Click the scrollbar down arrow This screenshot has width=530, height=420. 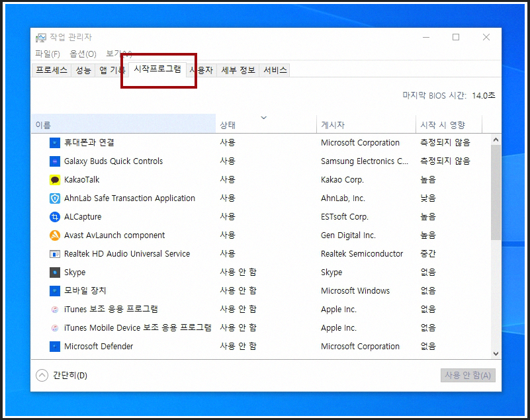point(496,354)
